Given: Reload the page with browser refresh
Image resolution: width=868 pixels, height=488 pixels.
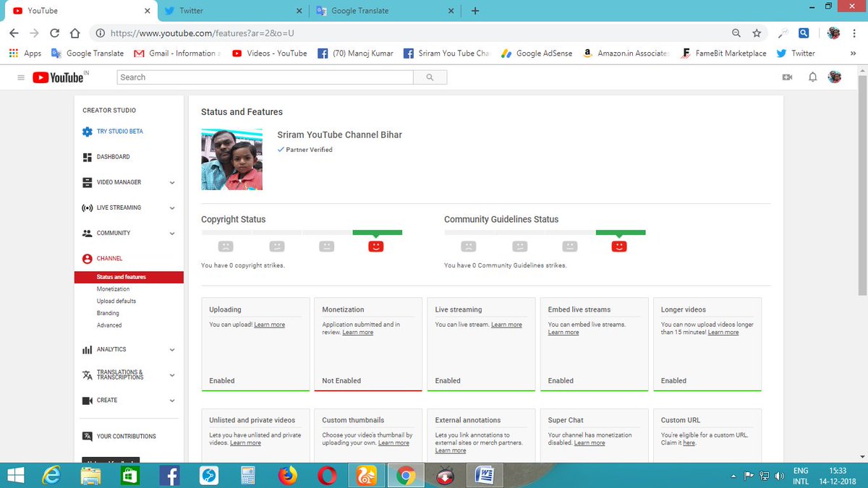Looking at the screenshot, I should [54, 33].
